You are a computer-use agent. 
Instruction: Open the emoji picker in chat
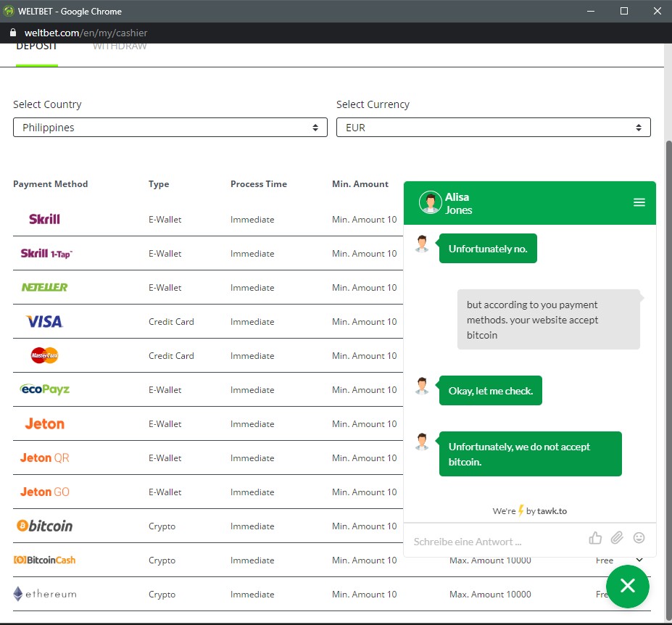pyautogui.click(x=639, y=537)
